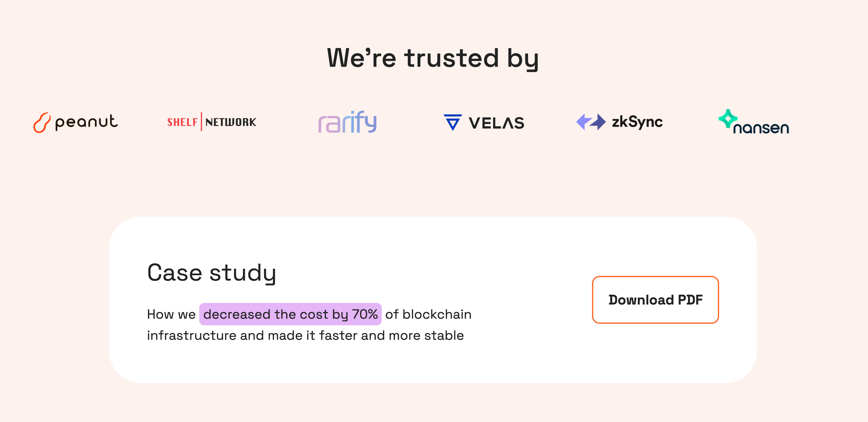Select the red divider in Shelf Network logo
Viewport: 868px width, 422px height.
click(x=201, y=122)
